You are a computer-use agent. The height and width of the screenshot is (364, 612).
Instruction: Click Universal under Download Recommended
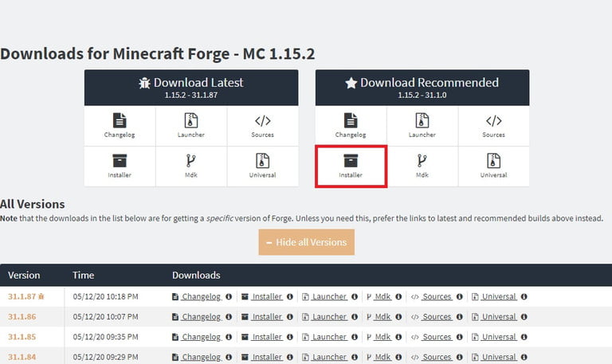tap(493, 166)
